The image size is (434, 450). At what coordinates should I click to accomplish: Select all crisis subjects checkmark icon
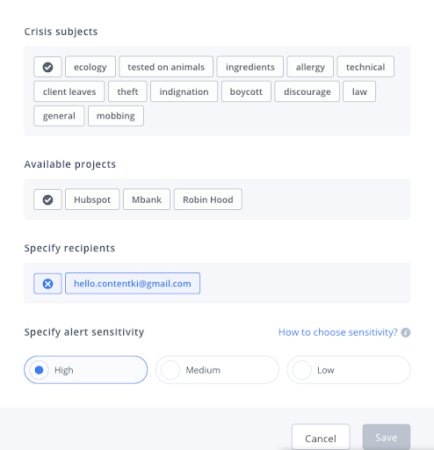coord(48,67)
